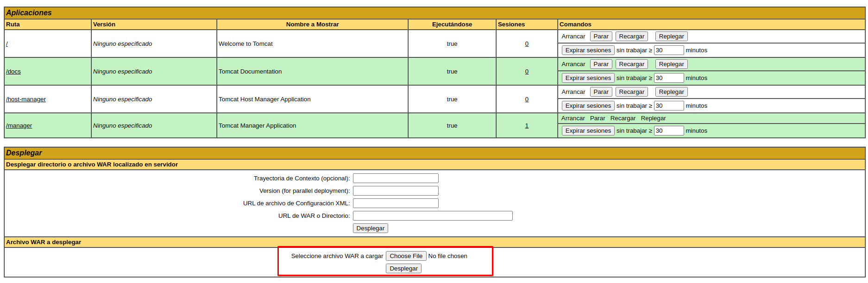Select 'Tomcat Documentation' display name text

click(x=250, y=72)
